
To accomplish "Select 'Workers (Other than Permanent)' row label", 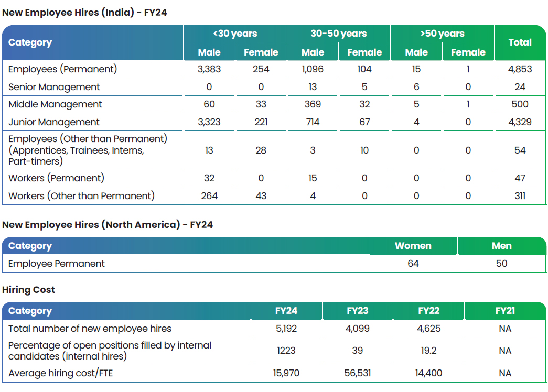I will pyautogui.click(x=81, y=196).
